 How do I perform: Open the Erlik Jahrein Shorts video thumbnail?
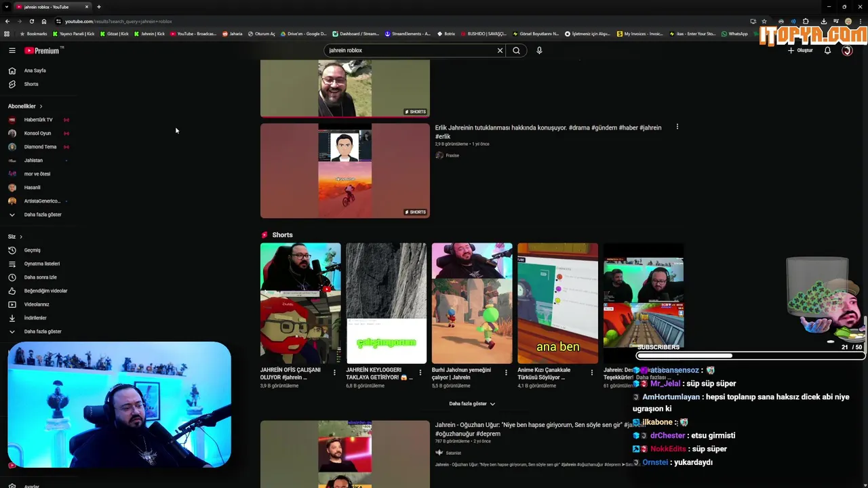[345, 171]
